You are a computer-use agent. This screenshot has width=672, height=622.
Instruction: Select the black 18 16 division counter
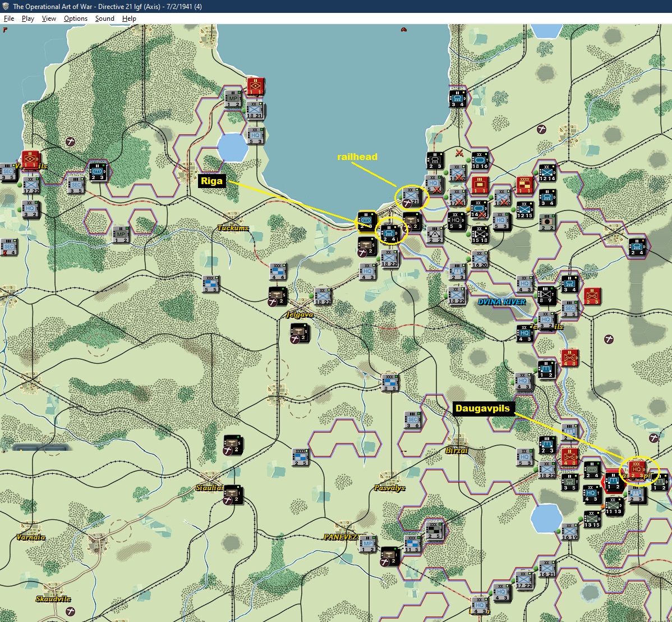click(x=480, y=161)
